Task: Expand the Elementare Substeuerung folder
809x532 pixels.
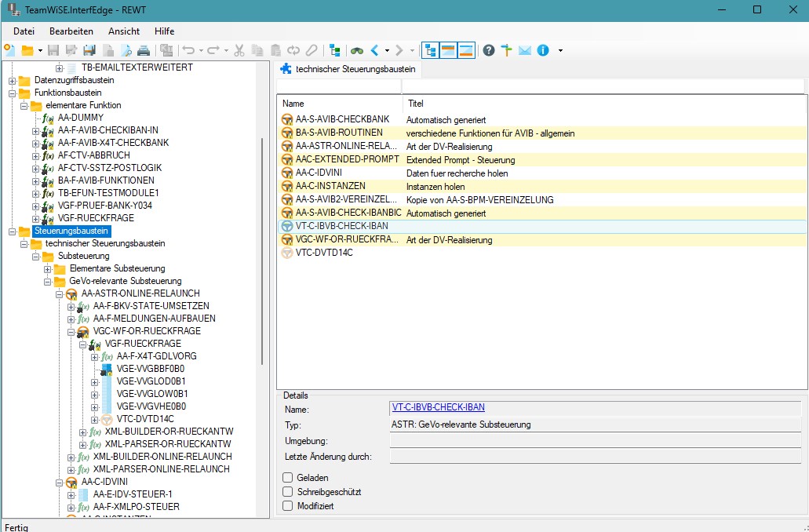Action: pyautogui.click(x=47, y=268)
